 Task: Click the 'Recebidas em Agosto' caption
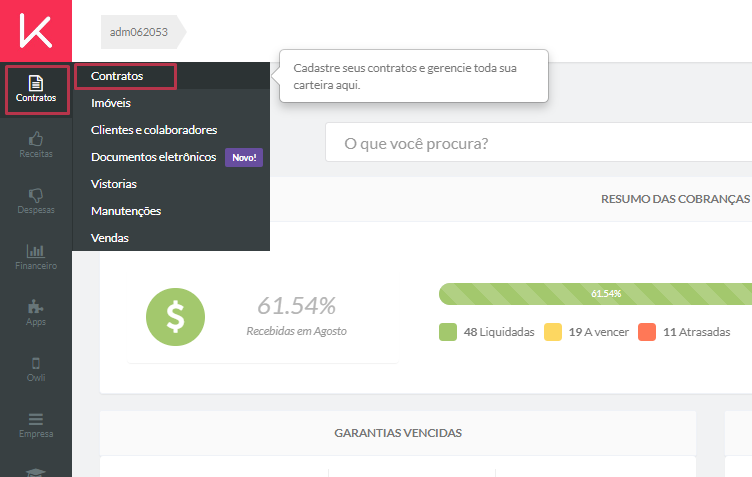click(296, 331)
